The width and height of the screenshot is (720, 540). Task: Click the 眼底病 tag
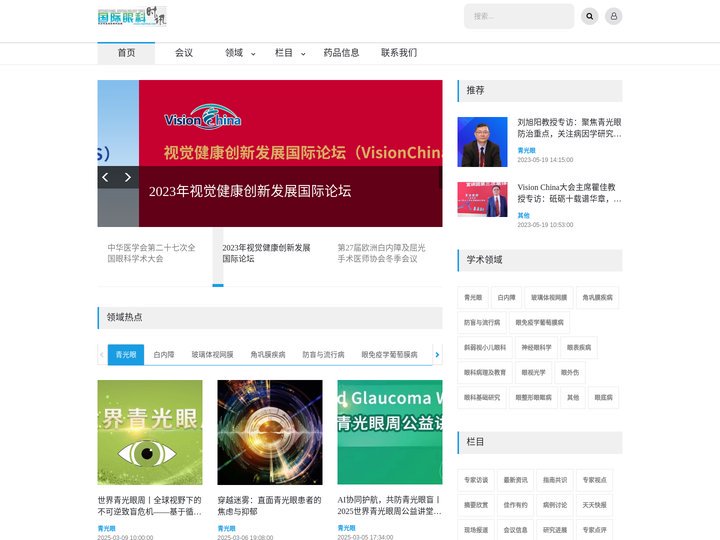click(603, 397)
